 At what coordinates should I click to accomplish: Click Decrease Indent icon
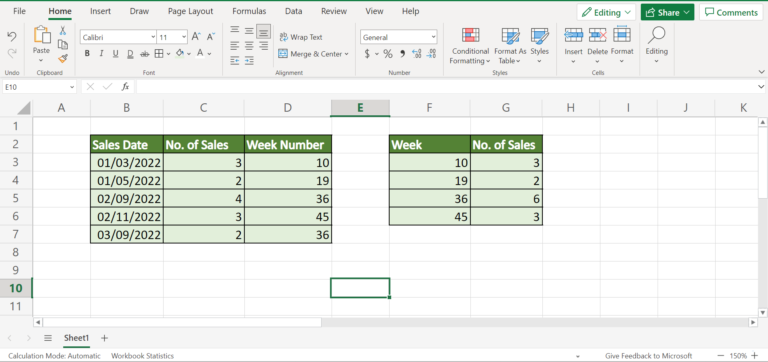[235, 61]
